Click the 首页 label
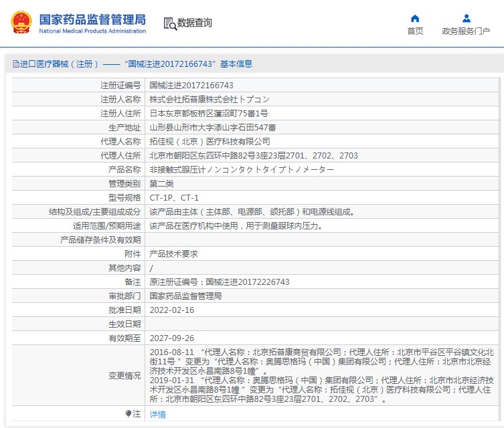The height and width of the screenshot is (428, 504). click(415, 31)
